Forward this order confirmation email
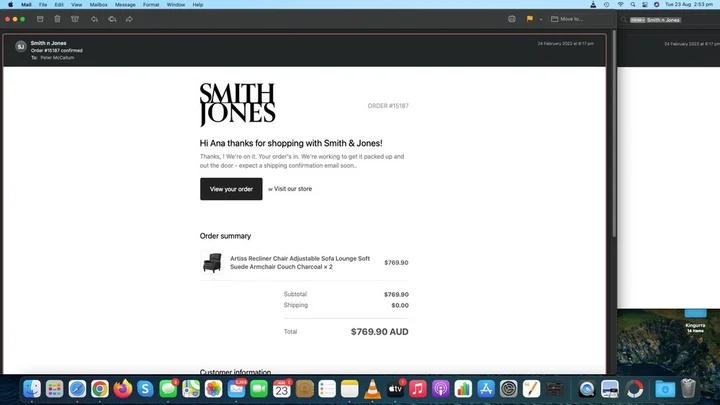The image size is (720, 405). tap(129, 19)
